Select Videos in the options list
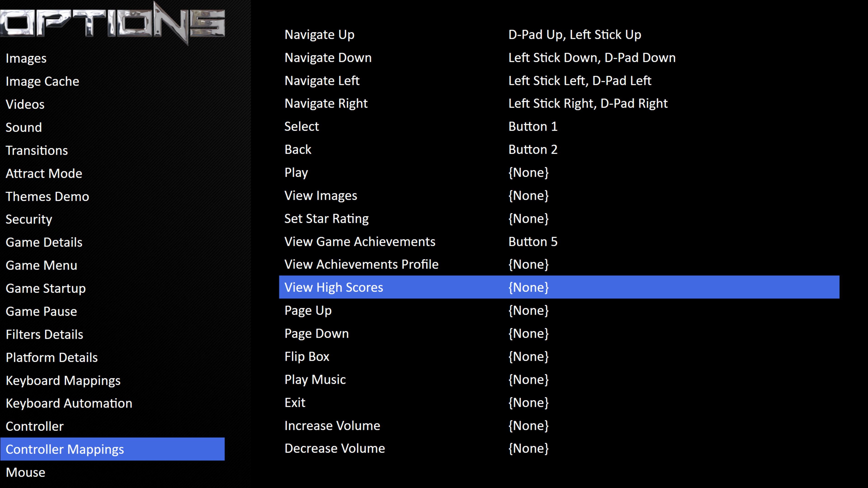The width and height of the screenshot is (868, 488). pos(113,104)
